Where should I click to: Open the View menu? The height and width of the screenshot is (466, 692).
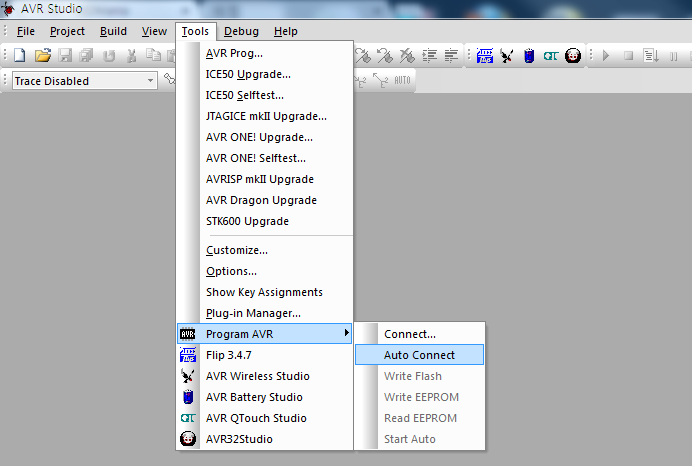pos(154,31)
